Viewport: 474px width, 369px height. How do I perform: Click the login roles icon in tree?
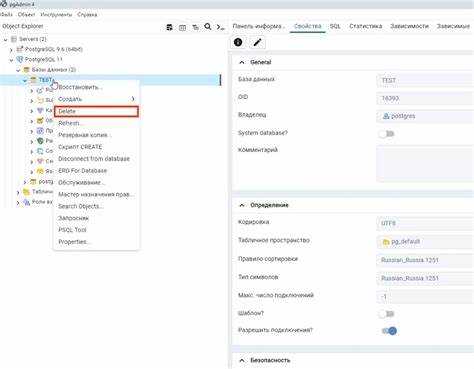click(x=26, y=202)
